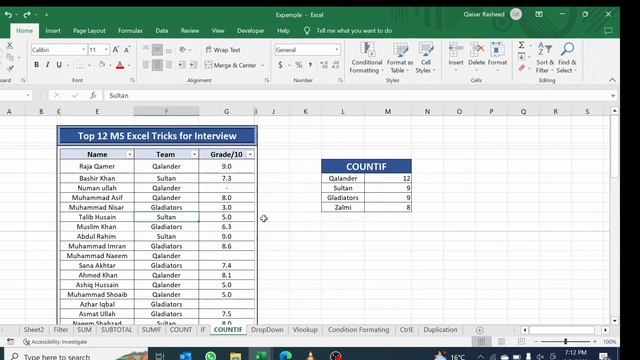640x360 pixels.
Task: Click the Insert cells icon
Action: 456,50
